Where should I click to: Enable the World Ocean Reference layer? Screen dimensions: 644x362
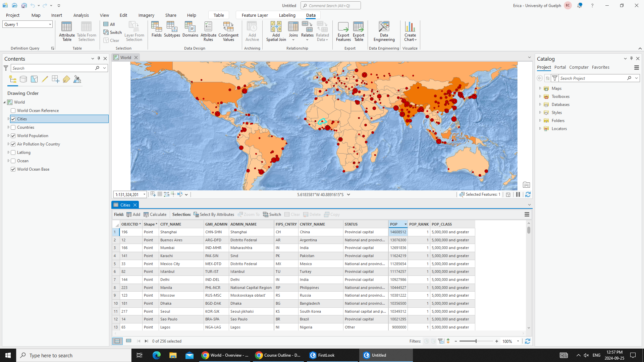pyautogui.click(x=13, y=110)
